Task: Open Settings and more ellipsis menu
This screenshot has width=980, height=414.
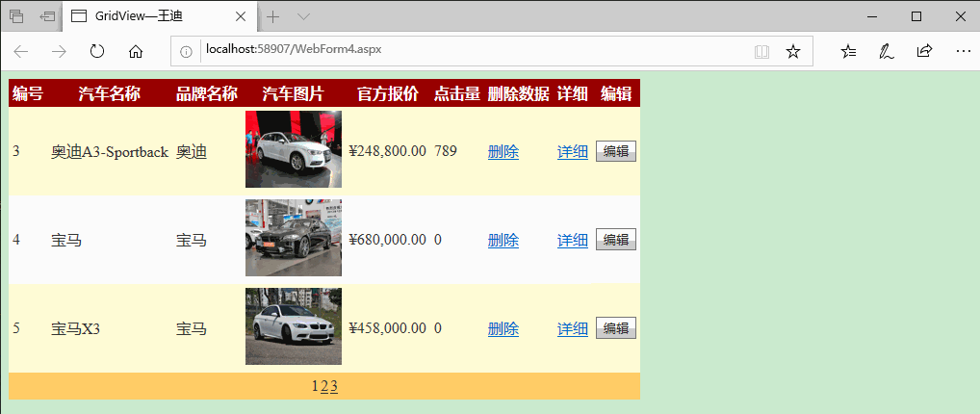Action: (963, 51)
